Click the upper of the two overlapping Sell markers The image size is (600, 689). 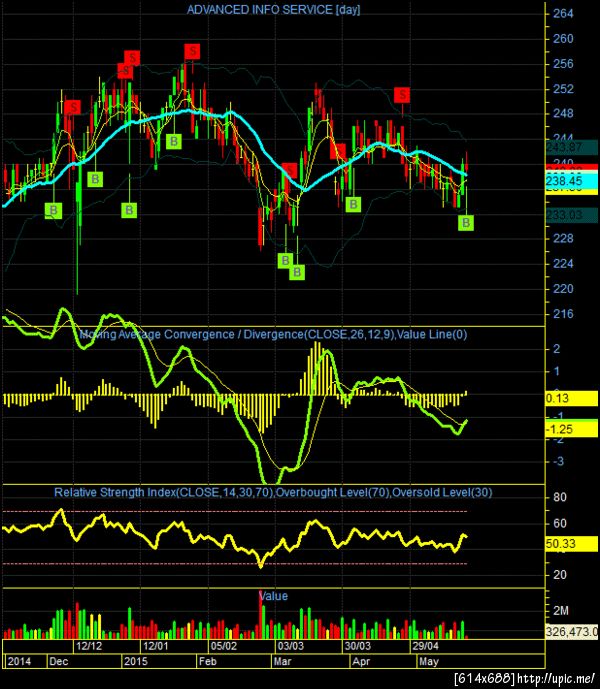[x=132, y=58]
